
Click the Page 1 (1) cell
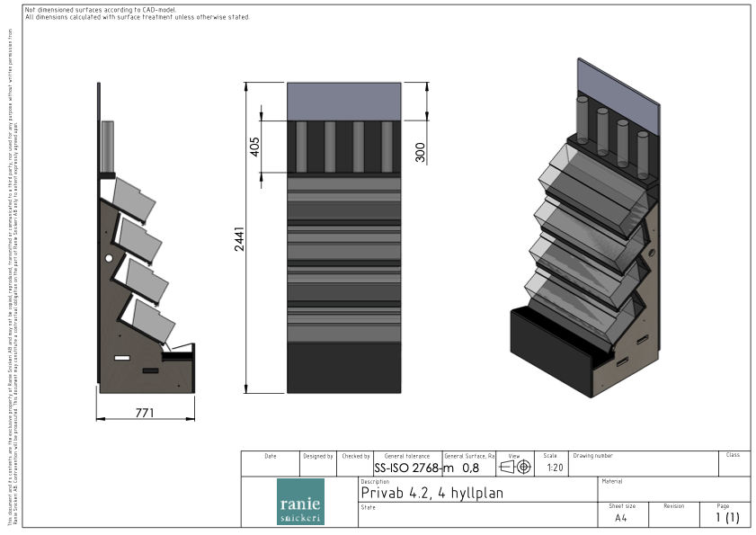click(x=726, y=518)
